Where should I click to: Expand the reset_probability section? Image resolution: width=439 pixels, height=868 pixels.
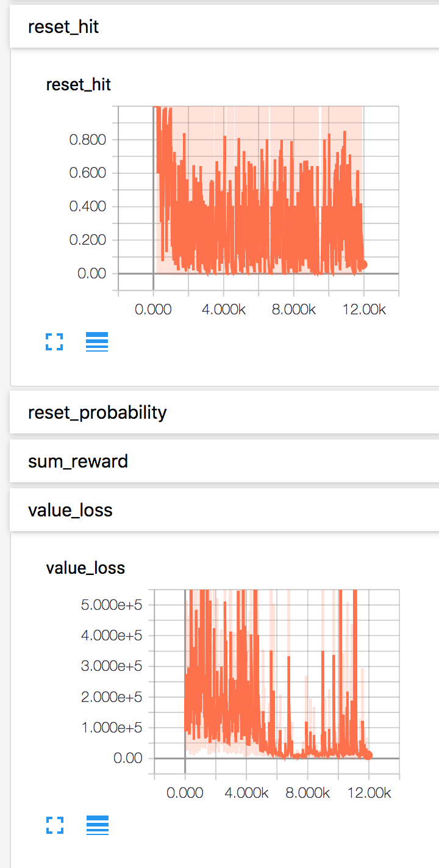224,412
